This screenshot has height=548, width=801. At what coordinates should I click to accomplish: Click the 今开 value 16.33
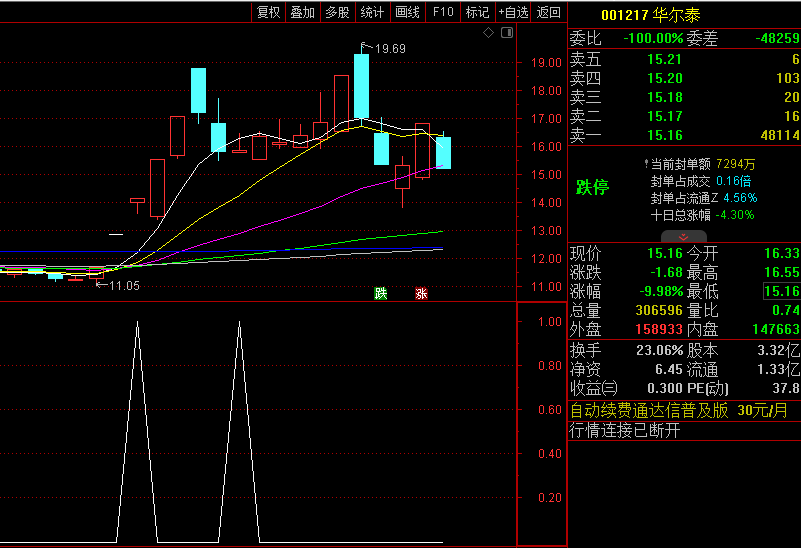782,253
